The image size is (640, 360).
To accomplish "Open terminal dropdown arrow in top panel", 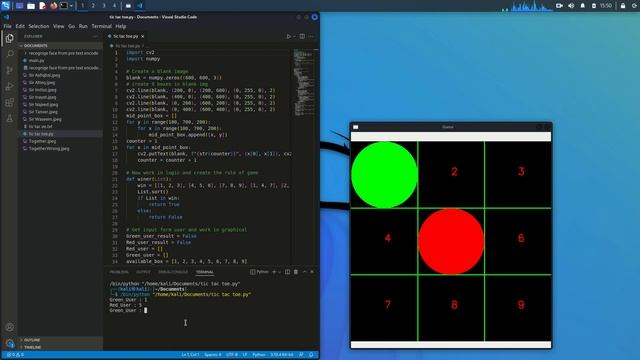I will click(71, 6).
